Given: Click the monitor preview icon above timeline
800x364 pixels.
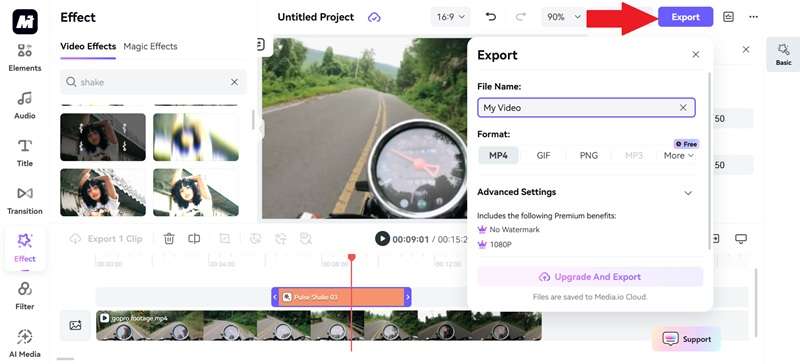Looking at the screenshot, I should 741,238.
